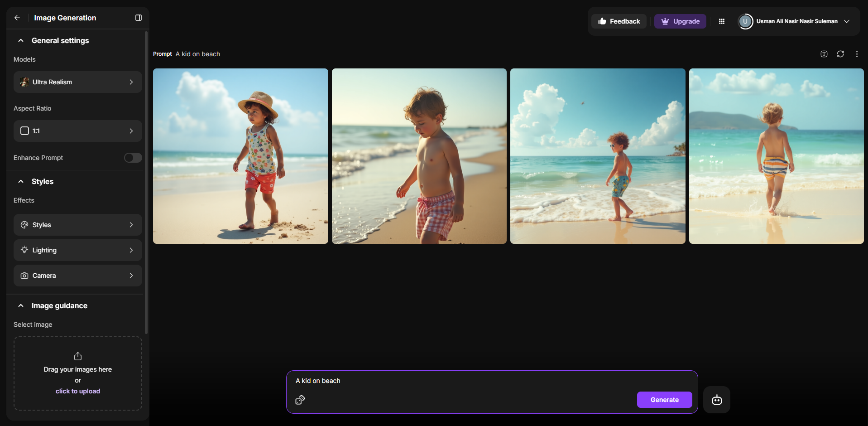Click the user avatar circle
This screenshot has height=426, width=868.
pyautogui.click(x=745, y=21)
